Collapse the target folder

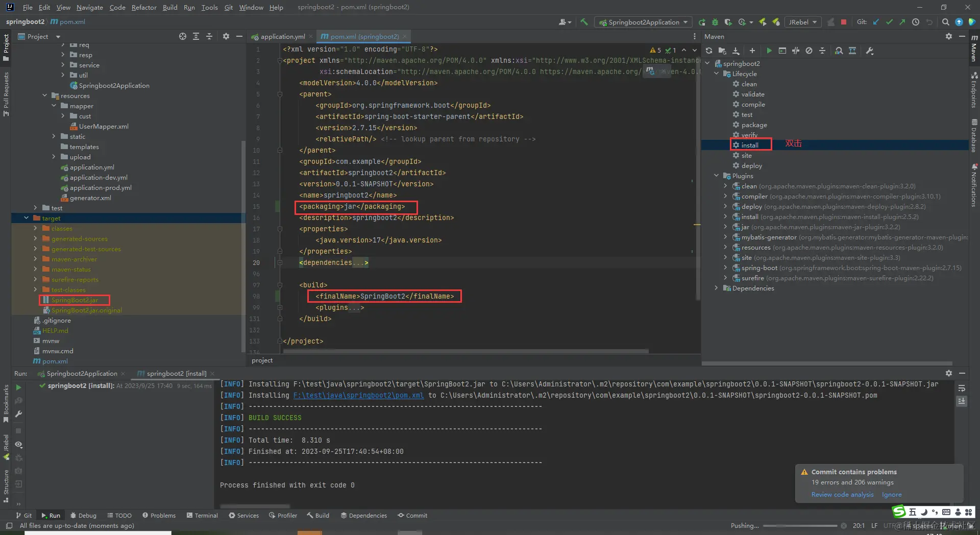[27, 218]
